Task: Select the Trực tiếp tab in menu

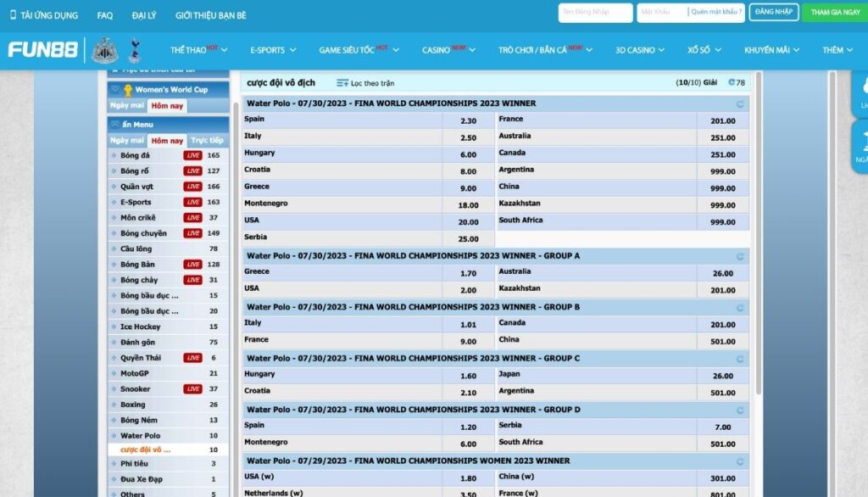Action: click(208, 141)
